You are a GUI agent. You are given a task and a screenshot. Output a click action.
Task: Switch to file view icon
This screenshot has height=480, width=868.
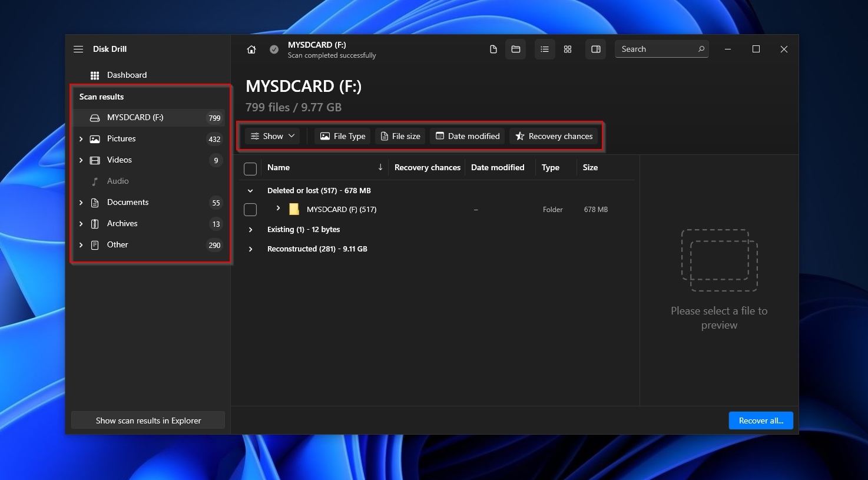click(493, 49)
